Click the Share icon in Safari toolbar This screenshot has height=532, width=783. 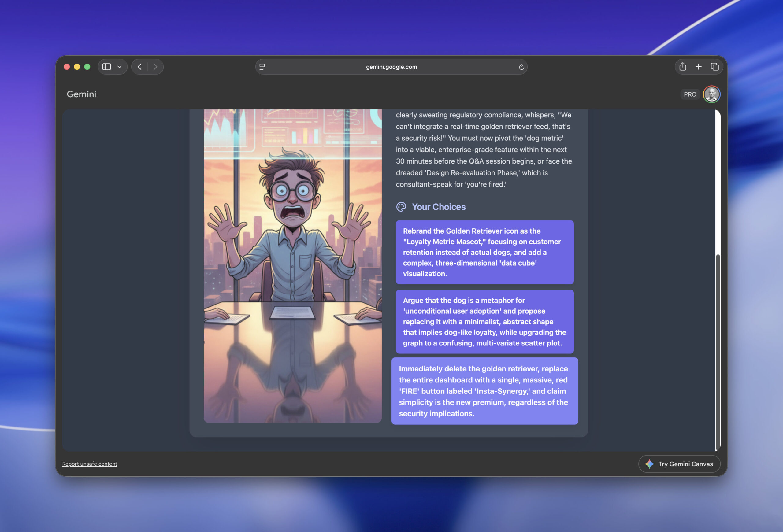click(x=683, y=67)
